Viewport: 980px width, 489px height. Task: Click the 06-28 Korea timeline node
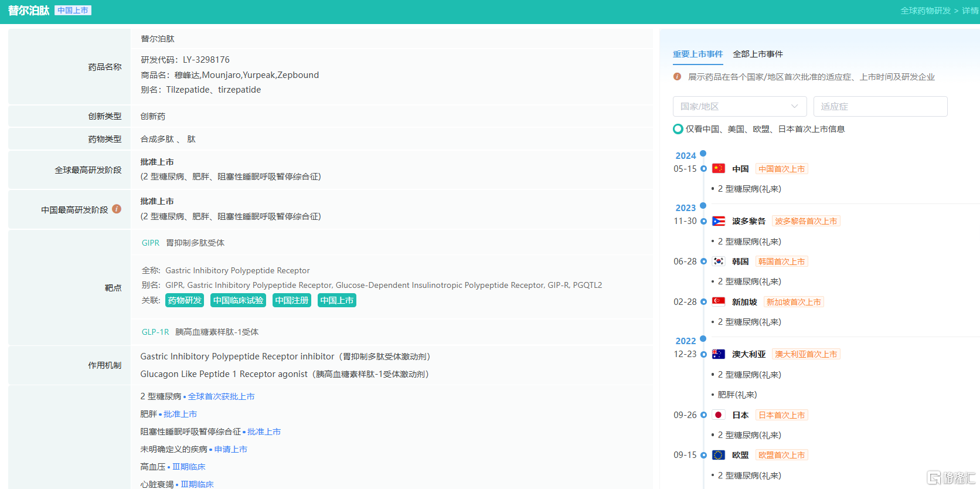click(703, 262)
